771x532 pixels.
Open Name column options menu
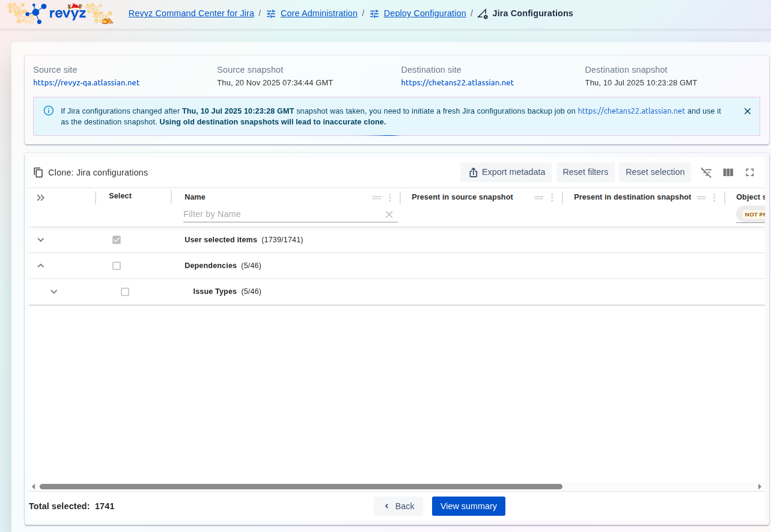coord(390,197)
